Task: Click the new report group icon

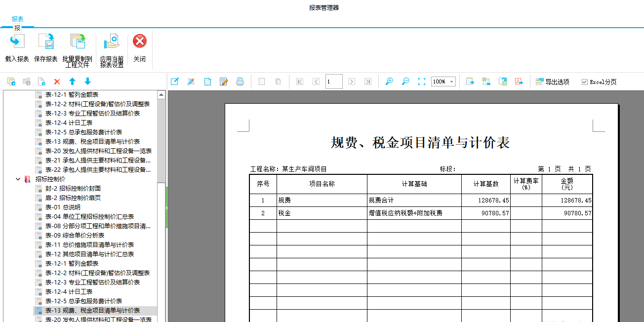Action: 11,81
